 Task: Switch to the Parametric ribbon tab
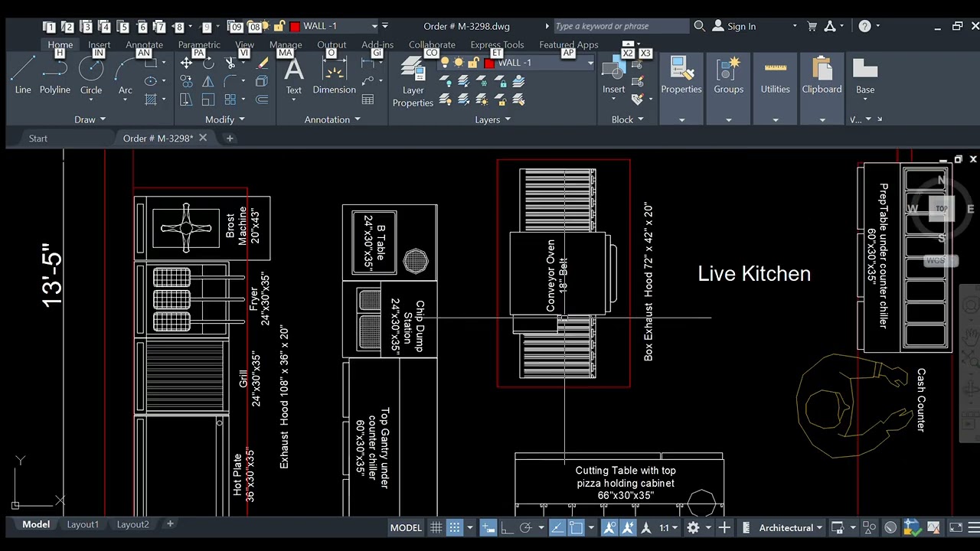(199, 45)
